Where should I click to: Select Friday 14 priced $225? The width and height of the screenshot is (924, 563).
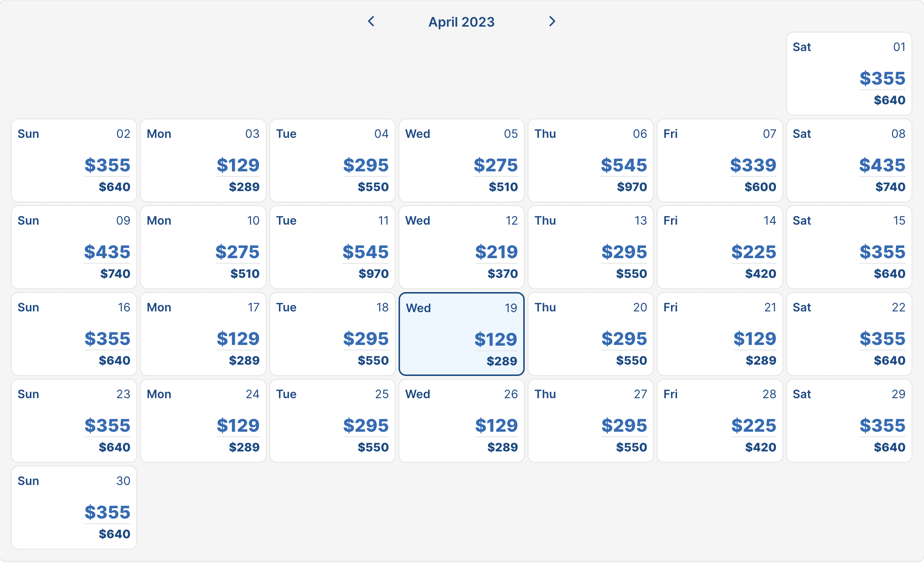pos(719,247)
